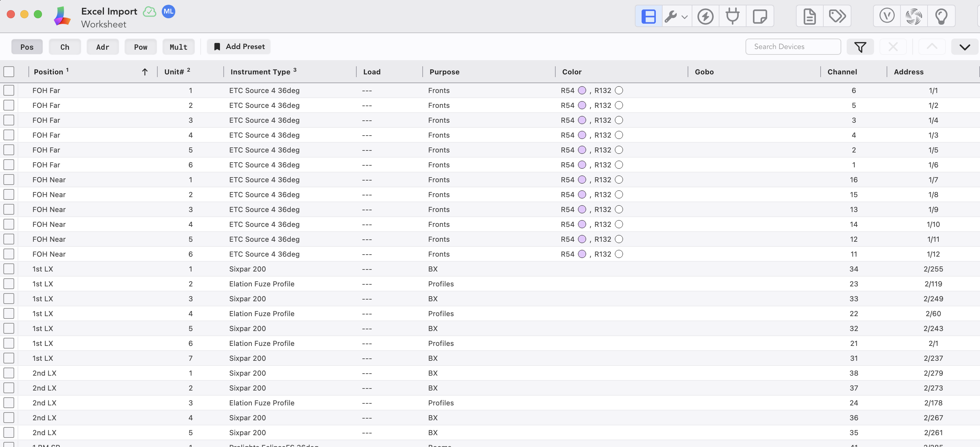Click R54 color swatch in first row

tap(582, 91)
